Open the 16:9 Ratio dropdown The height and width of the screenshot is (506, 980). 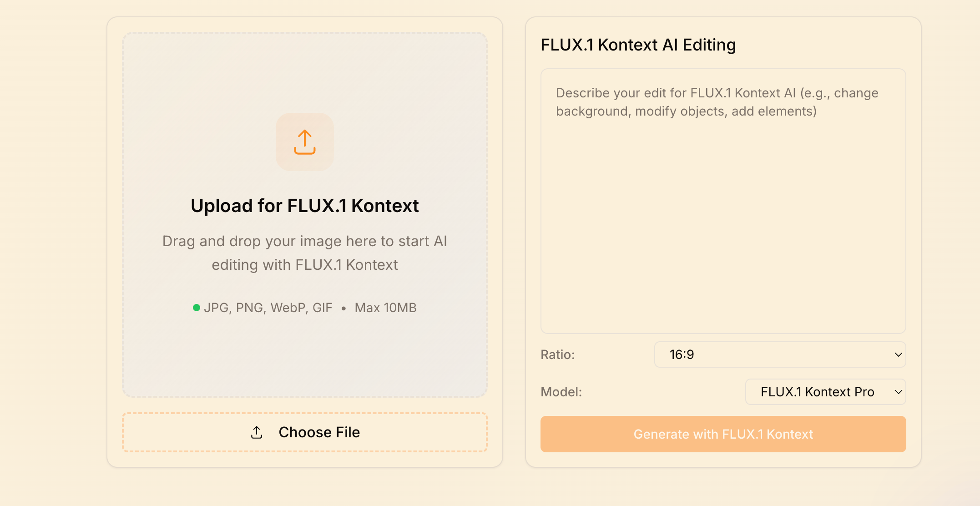click(x=780, y=354)
